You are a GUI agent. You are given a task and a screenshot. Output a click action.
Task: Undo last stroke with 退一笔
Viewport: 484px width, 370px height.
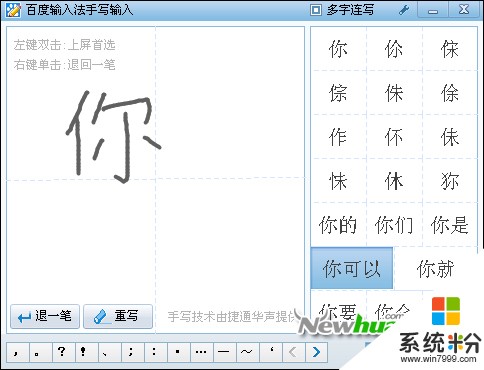point(45,316)
